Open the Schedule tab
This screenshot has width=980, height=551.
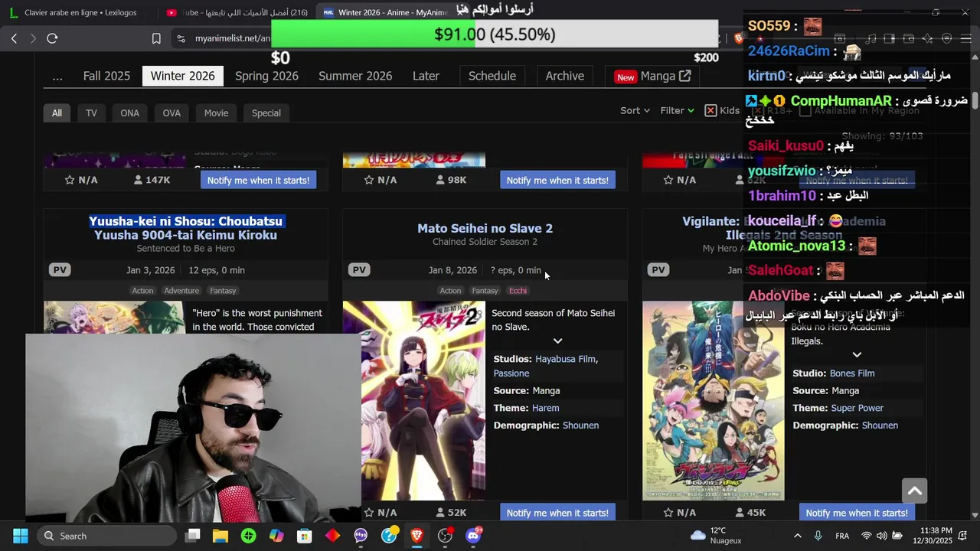click(492, 76)
